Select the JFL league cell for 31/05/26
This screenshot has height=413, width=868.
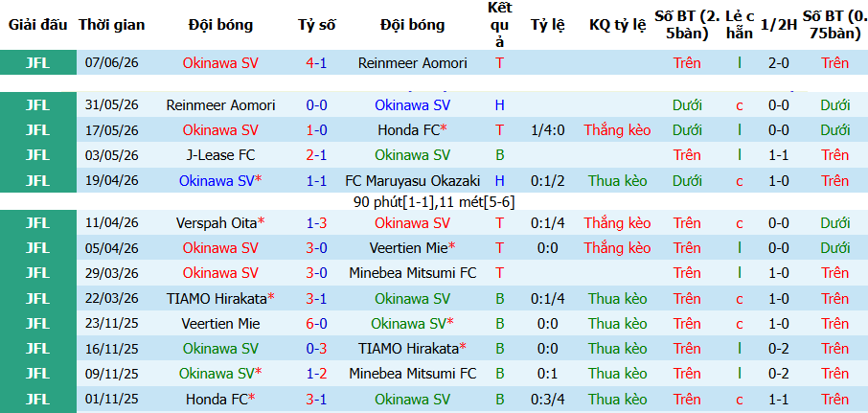pos(37,105)
